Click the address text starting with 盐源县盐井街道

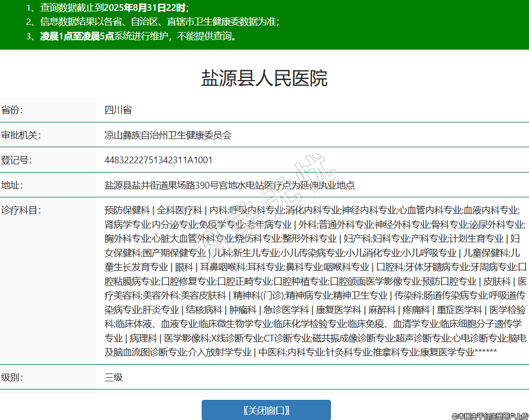pyautogui.click(x=229, y=185)
